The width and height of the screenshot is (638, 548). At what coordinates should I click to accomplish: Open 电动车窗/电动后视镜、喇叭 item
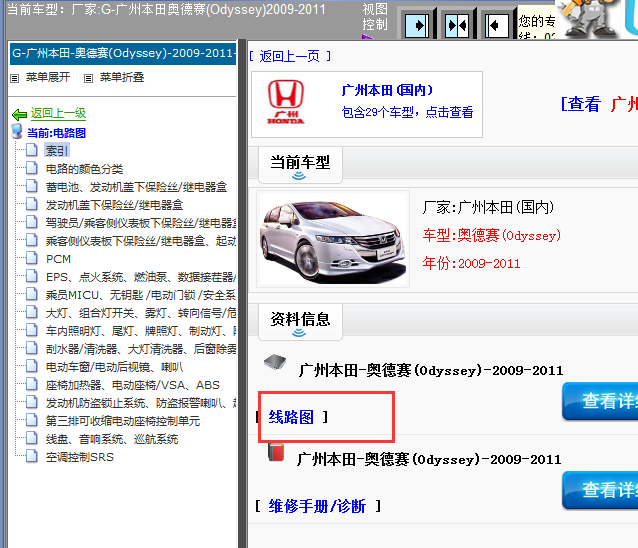point(114,367)
